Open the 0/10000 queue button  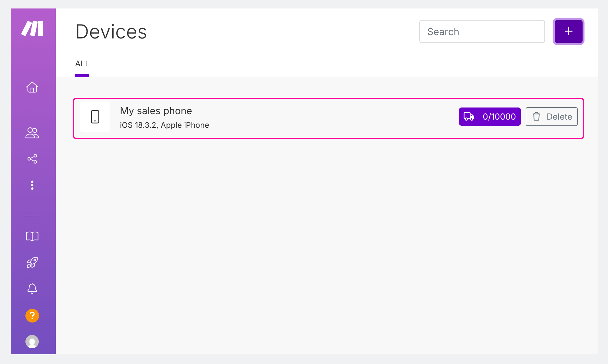click(490, 117)
